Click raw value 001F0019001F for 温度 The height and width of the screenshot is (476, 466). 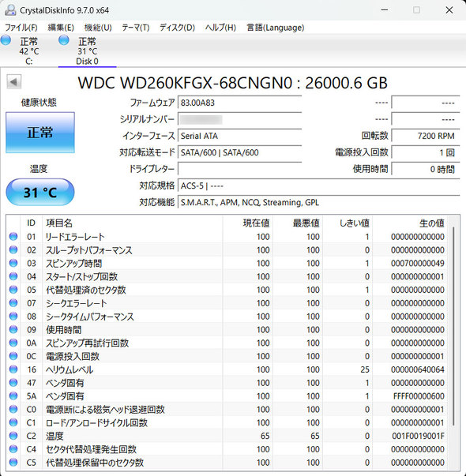pyautogui.click(x=419, y=436)
